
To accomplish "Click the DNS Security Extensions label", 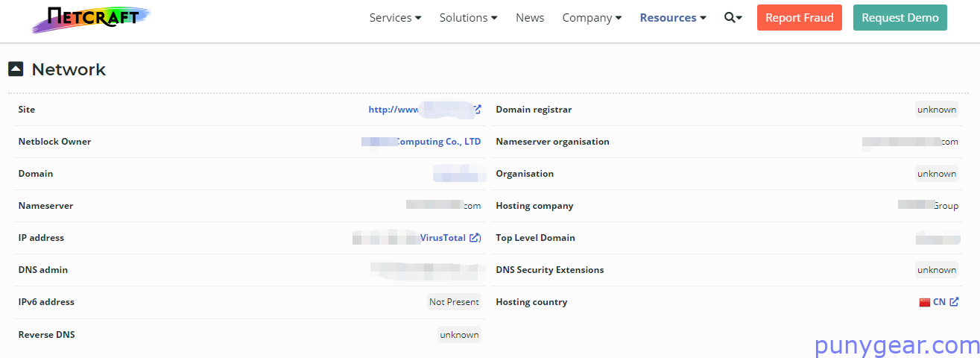I will point(550,270).
